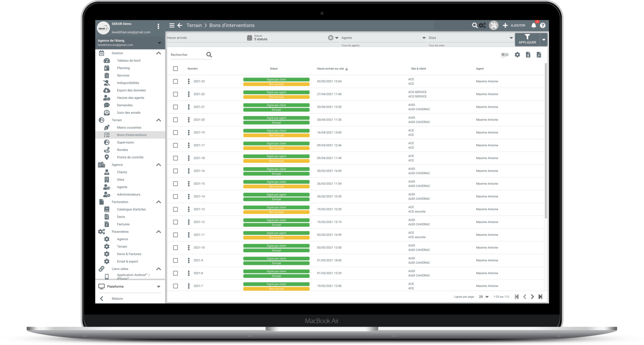Export table as PDF icon
The image size is (644, 345).
pyautogui.click(x=539, y=55)
